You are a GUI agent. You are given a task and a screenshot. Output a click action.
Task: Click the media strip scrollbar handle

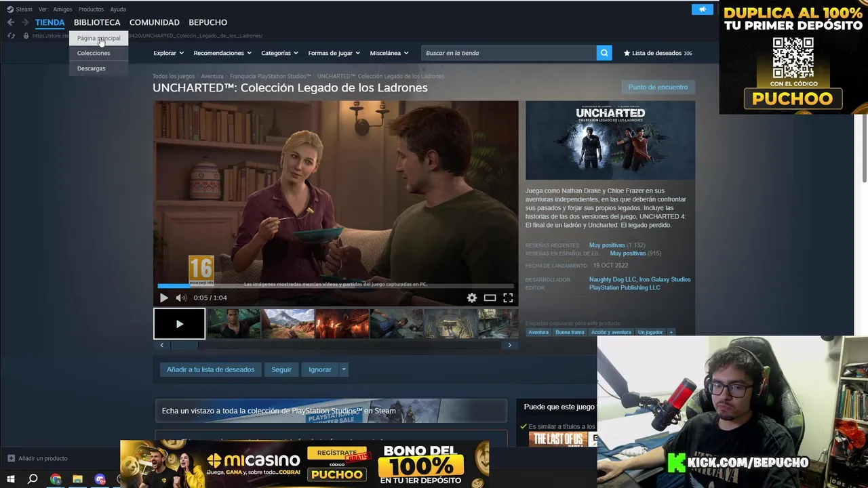pos(184,345)
